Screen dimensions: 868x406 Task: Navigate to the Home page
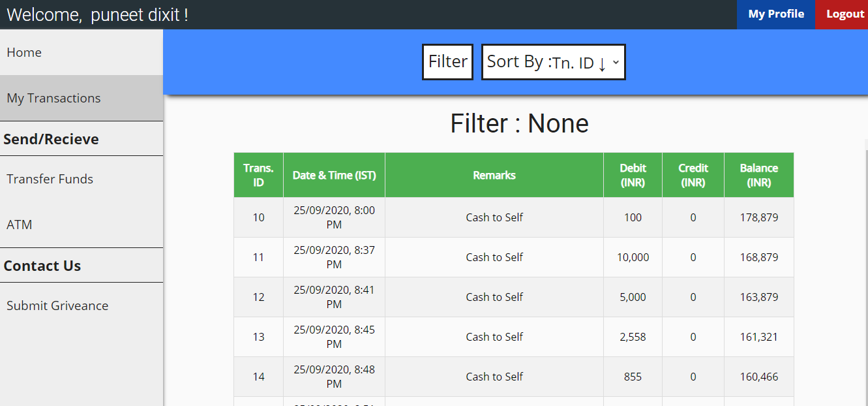pos(24,52)
